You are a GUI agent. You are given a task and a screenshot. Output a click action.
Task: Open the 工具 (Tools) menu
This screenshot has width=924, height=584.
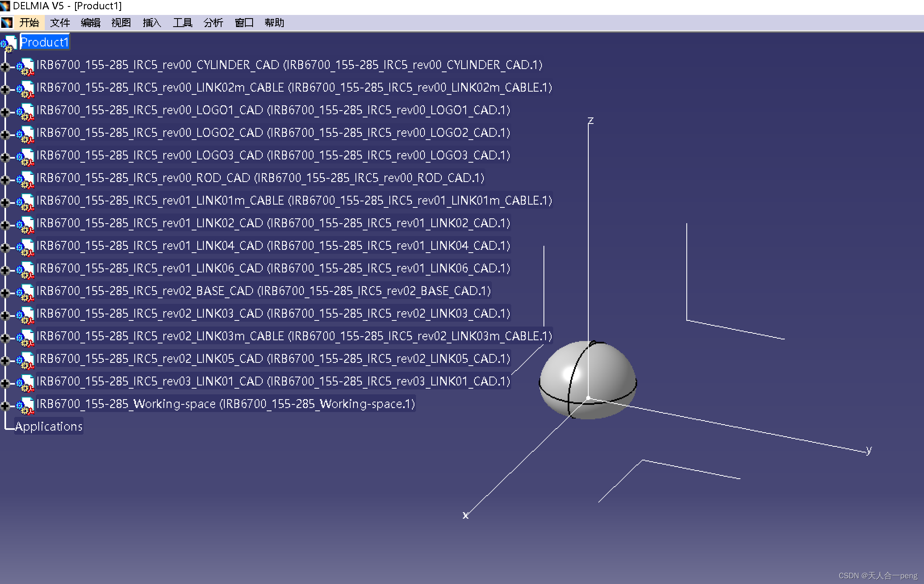182,23
